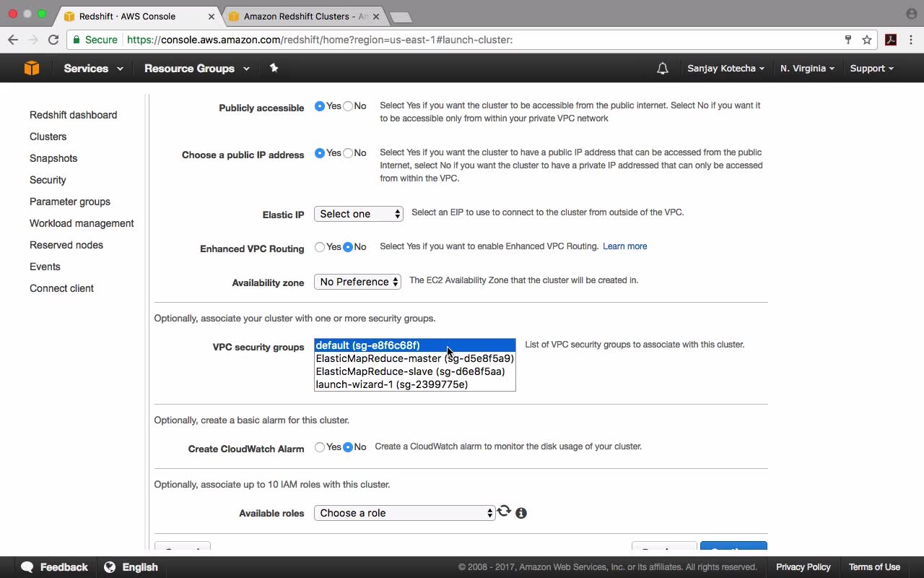
Task: Go to Clusters in the sidebar
Action: [48, 137]
